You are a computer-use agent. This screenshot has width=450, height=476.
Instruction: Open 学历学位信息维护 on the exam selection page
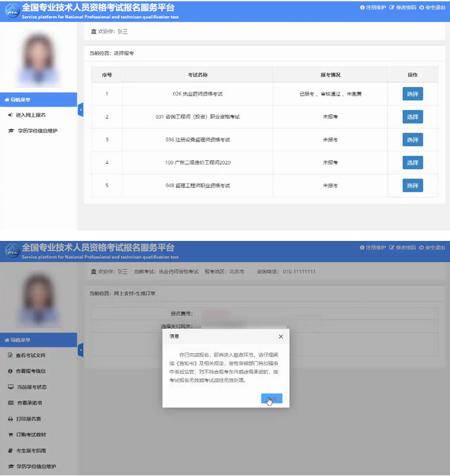click(36, 130)
